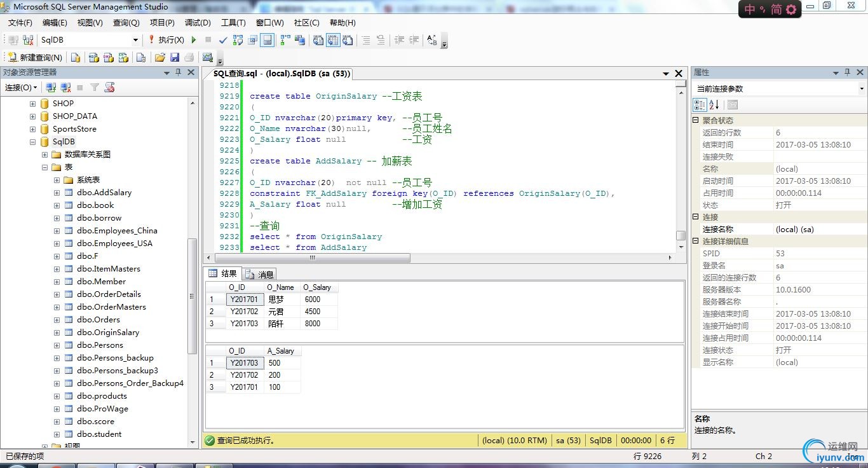Click the 新建查询(N) button

pos(35,58)
